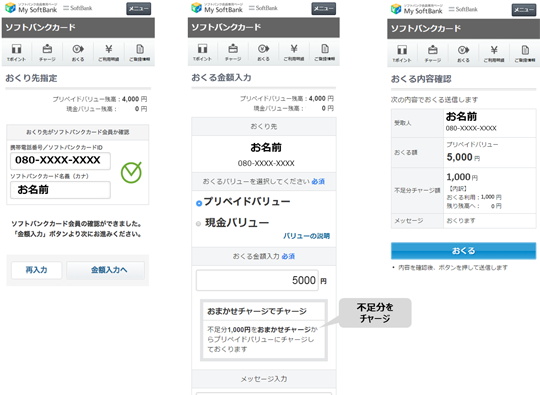This screenshot has height=395, width=540.
Task: Tap the チャージ icon on the おくり先指定 screen
Action: point(47,52)
